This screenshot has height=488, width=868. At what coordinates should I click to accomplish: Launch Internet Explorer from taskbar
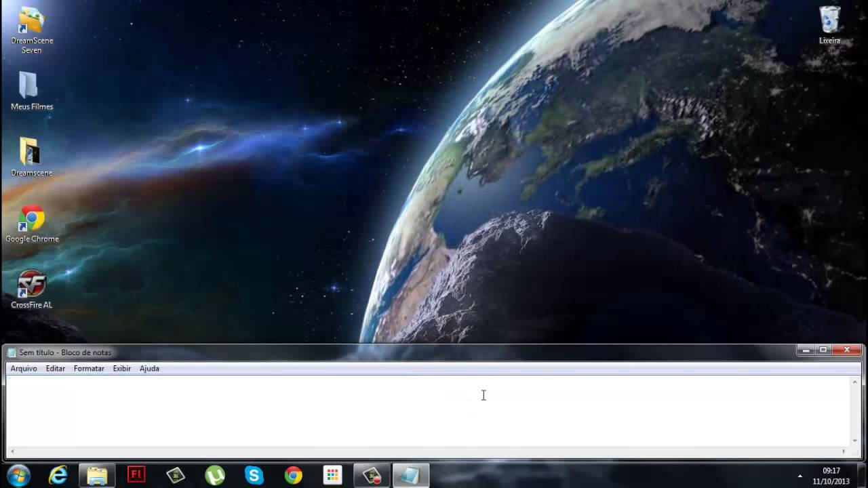click(x=58, y=475)
